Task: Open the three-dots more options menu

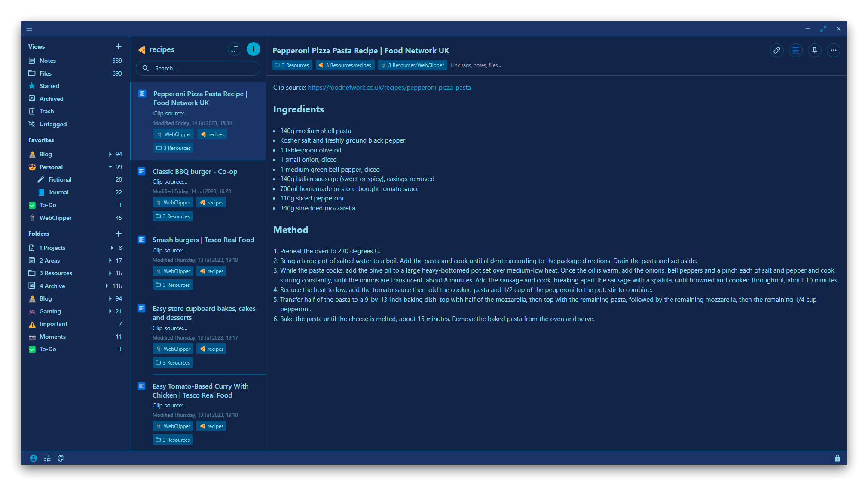Action: point(833,50)
